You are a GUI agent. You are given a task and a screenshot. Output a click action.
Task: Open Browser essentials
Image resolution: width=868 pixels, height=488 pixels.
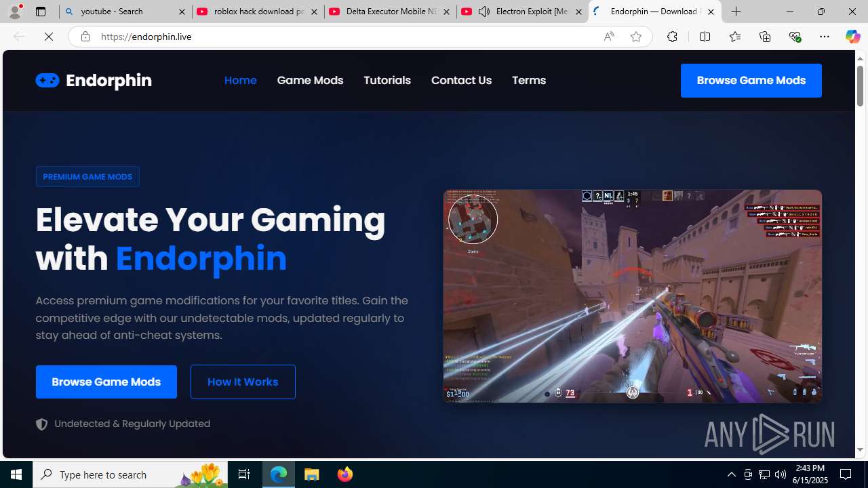(795, 37)
